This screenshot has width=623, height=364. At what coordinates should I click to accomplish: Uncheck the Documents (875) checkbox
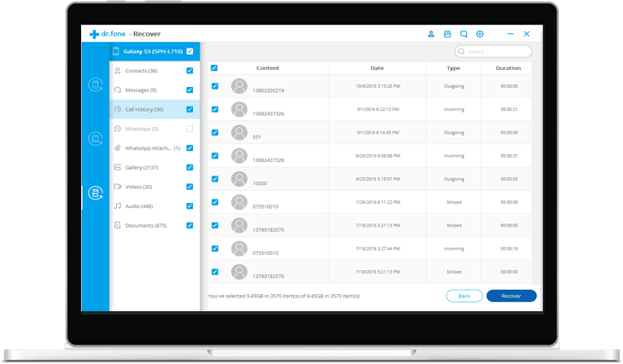click(x=190, y=225)
